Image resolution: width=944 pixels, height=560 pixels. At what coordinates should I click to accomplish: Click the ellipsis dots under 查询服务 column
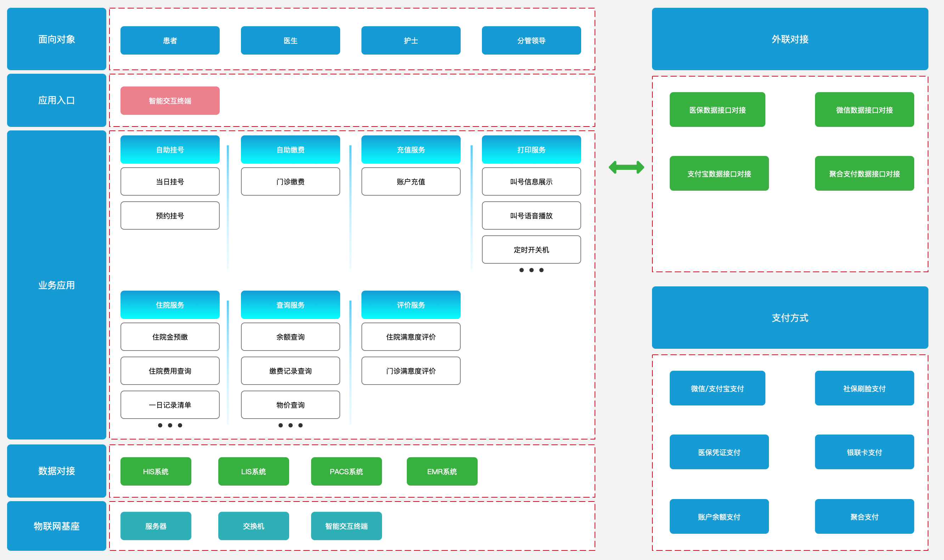290,425
